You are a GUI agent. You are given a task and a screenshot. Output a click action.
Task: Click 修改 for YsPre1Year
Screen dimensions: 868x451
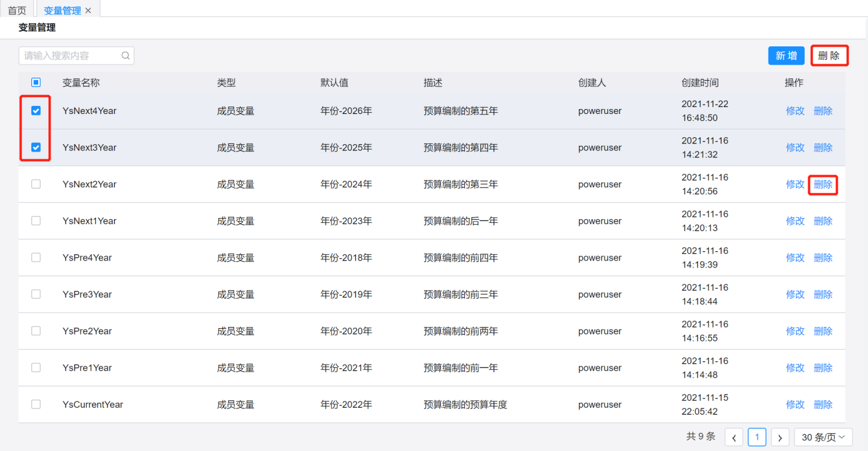click(795, 368)
